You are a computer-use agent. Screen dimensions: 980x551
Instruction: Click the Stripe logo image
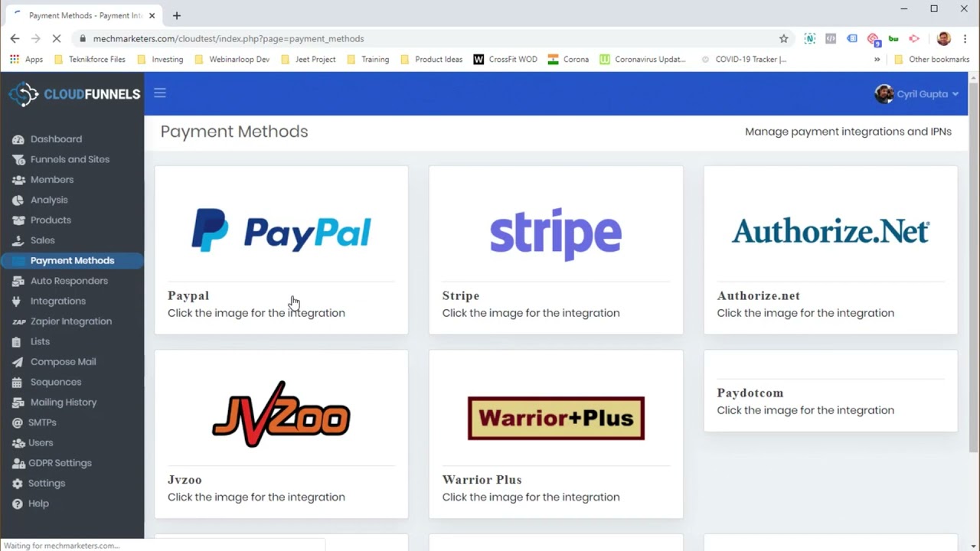click(x=556, y=233)
